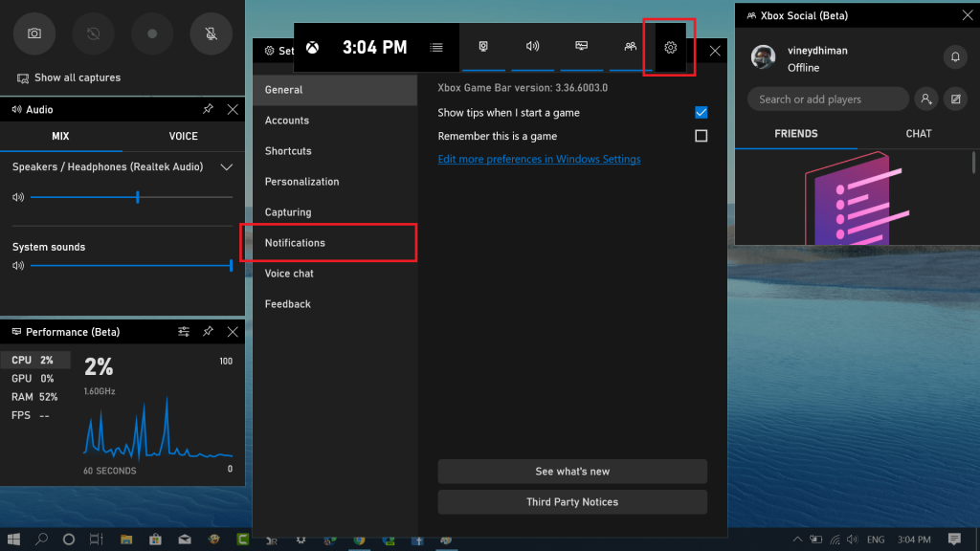Toggle the Capture widget from Game Bar

[483, 47]
